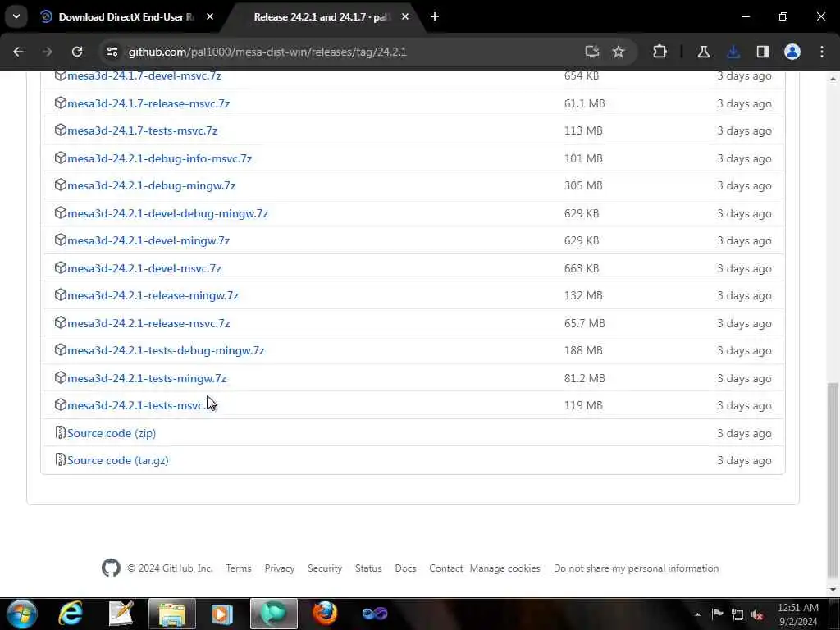
Task: Click the scrollbar up arrow
Action: [833, 79]
